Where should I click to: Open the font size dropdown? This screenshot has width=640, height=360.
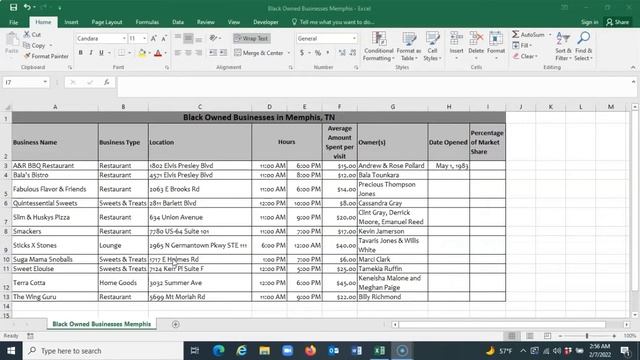pyautogui.click(x=144, y=38)
